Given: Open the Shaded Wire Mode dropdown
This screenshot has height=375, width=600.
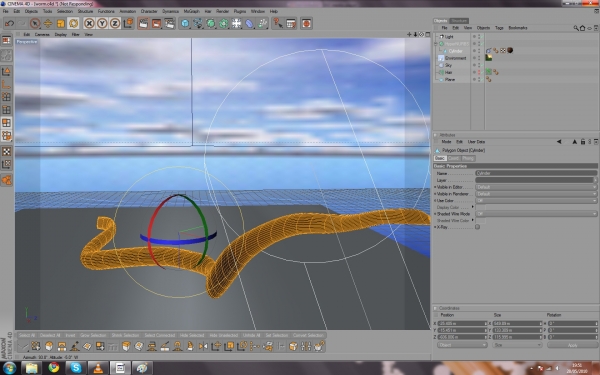Looking at the screenshot, I should click(x=536, y=214).
